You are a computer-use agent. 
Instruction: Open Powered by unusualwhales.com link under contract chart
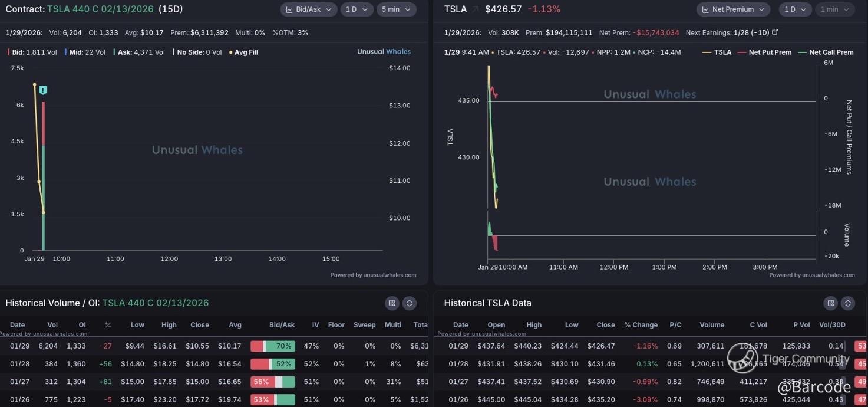(x=374, y=275)
